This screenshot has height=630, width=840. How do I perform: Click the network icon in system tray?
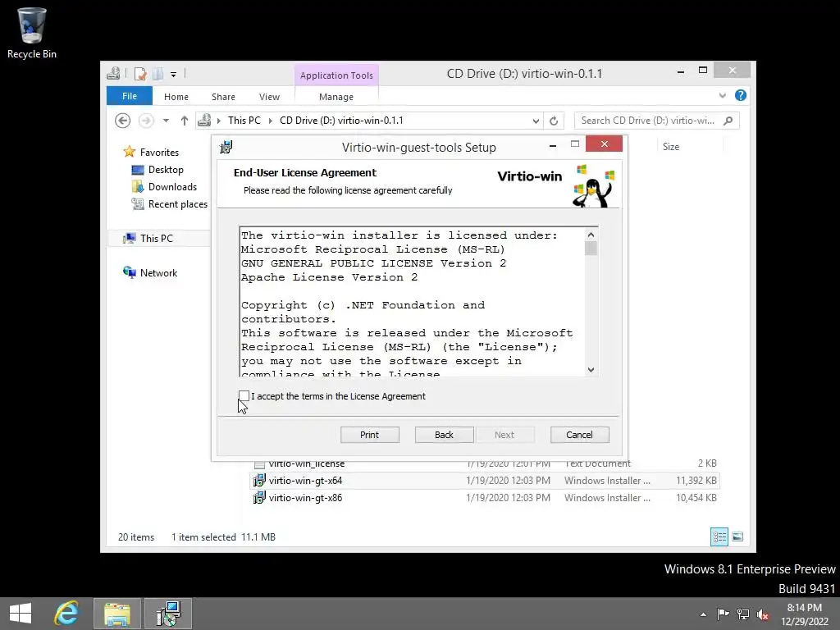743,614
